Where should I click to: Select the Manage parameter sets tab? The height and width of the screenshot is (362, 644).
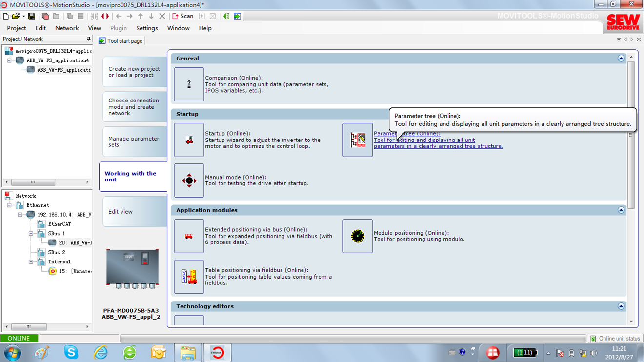tap(134, 141)
